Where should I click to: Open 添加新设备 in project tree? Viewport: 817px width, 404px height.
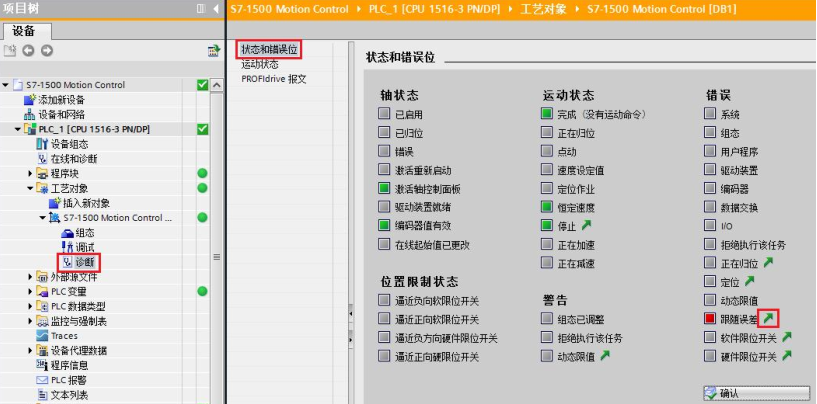pyautogui.click(x=60, y=100)
